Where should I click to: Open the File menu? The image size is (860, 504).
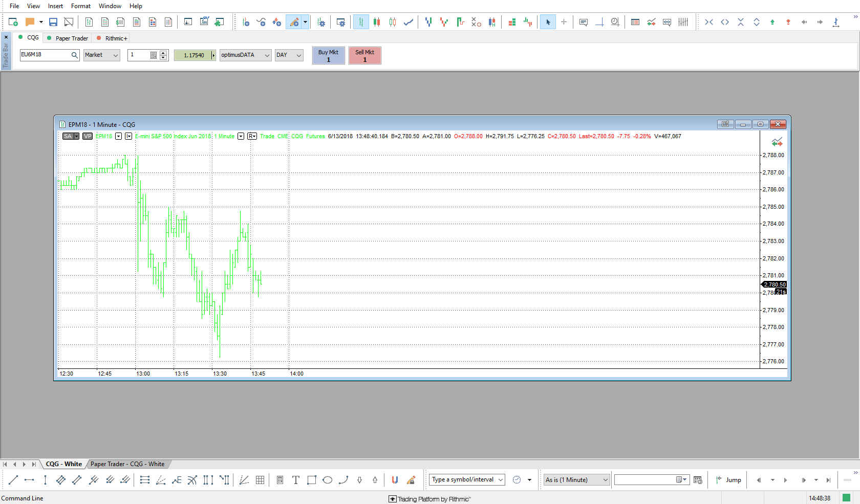(x=14, y=6)
